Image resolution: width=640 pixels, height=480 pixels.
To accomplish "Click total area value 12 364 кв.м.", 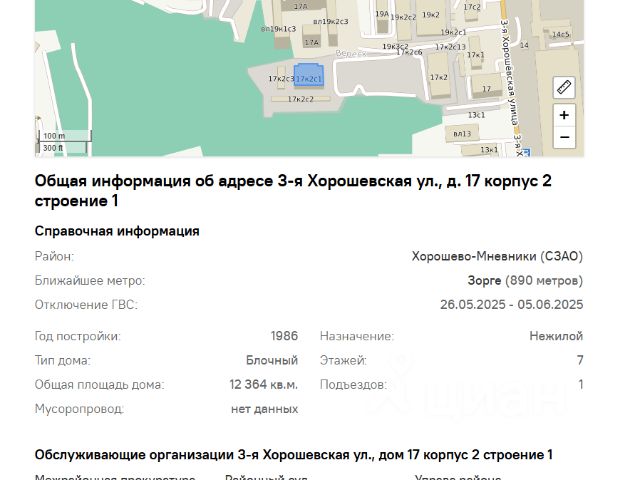I will click(x=263, y=384).
